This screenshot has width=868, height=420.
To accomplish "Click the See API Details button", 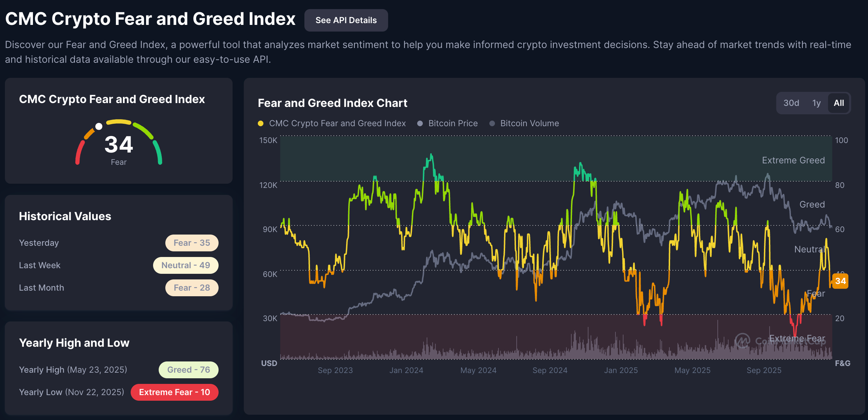I will click(x=346, y=20).
